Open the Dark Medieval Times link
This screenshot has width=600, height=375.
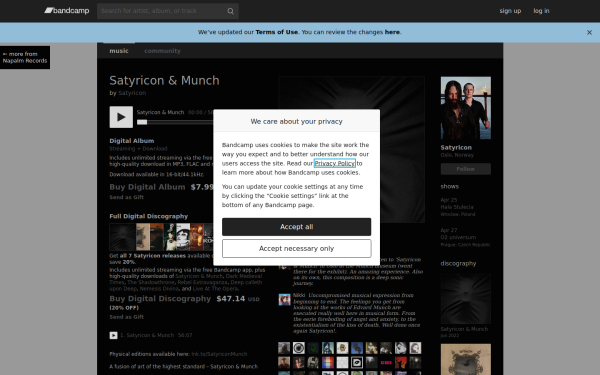point(244,276)
